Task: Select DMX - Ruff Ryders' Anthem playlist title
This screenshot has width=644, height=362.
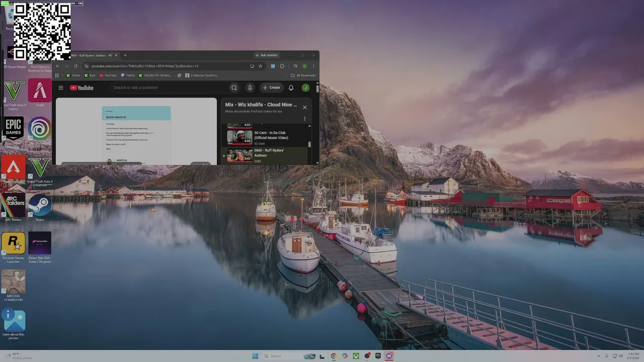Action: tap(269, 153)
